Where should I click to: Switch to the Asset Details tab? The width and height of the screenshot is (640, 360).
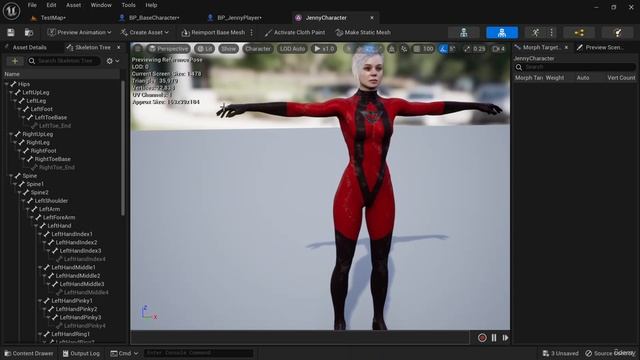pyautogui.click(x=29, y=48)
